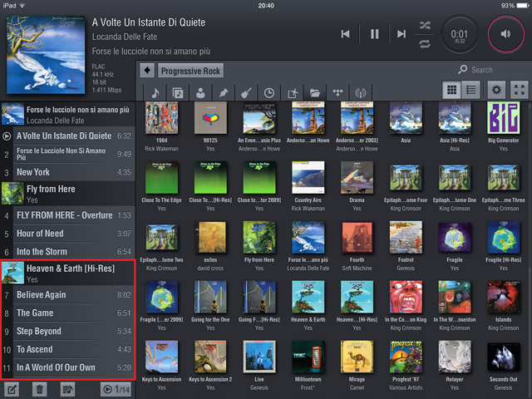Switch to list view
This screenshot has width=532, height=399.
(470, 90)
